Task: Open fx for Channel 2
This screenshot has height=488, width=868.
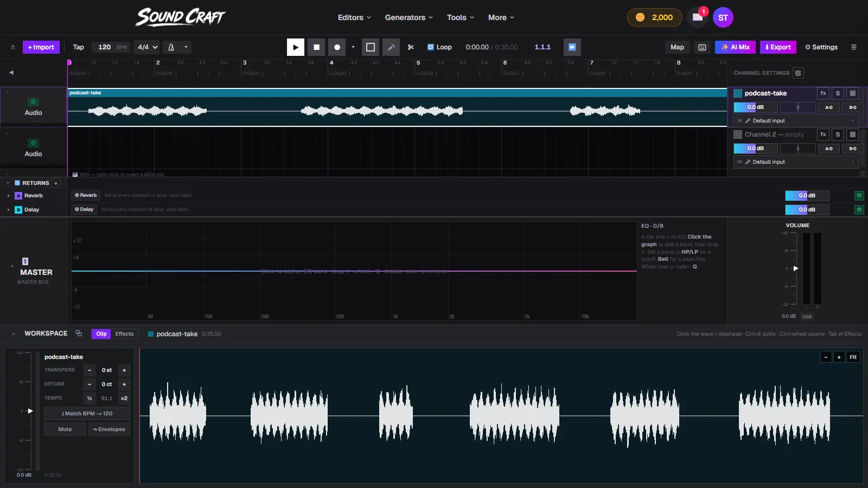Action: point(823,134)
